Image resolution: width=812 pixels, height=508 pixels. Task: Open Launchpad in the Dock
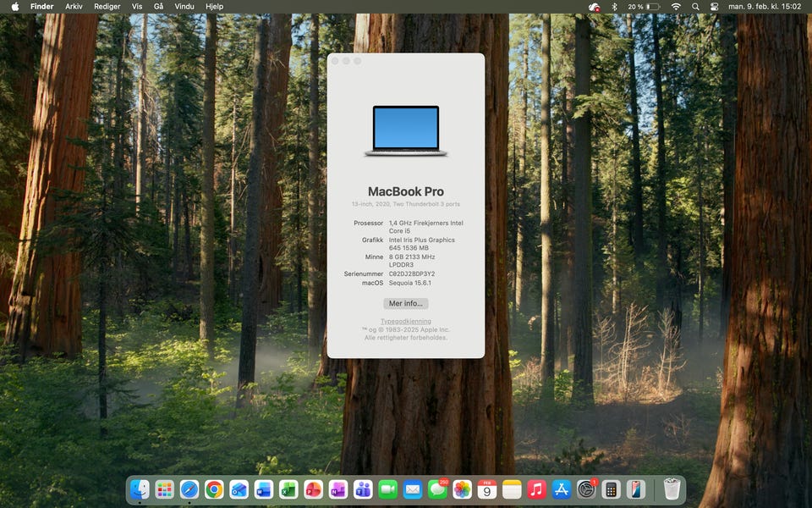165,489
